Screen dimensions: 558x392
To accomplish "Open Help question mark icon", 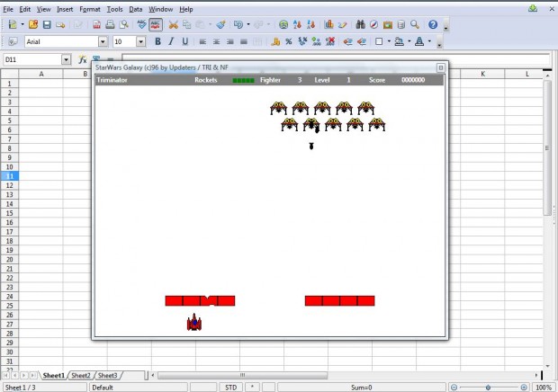I will pyautogui.click(x=433, y=24).
